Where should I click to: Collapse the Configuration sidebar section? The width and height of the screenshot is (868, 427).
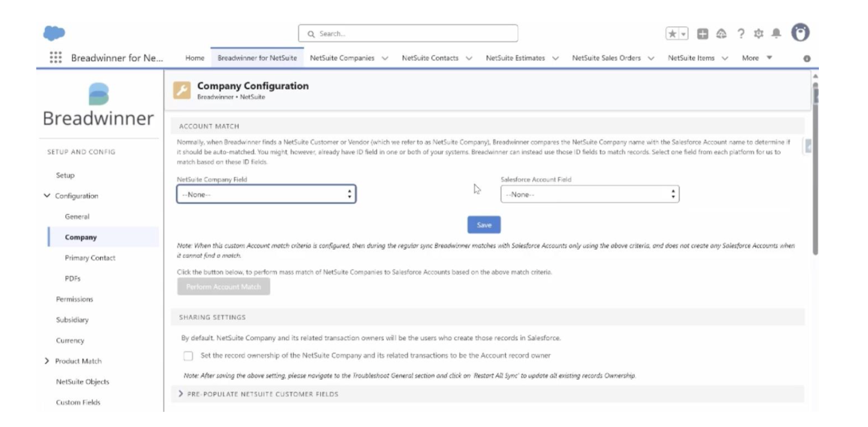(x=47, y=196)
